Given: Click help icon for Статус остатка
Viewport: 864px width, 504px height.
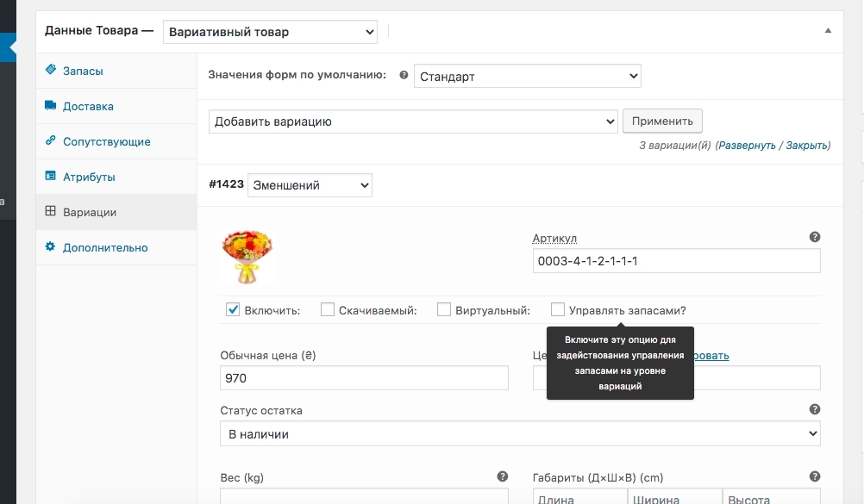Looking at the screenshot, I should [815, 410].
